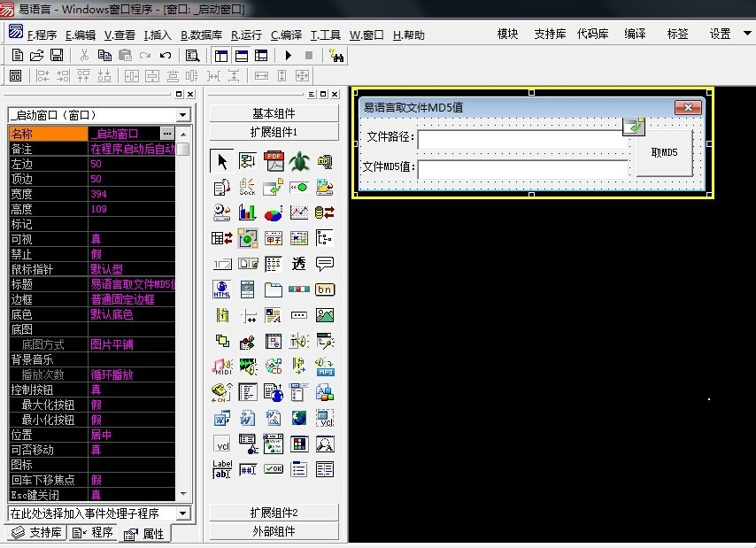756x548 pixels.
Task: Click the ellipsis button in 名称 property row
Action: (166, 134)
